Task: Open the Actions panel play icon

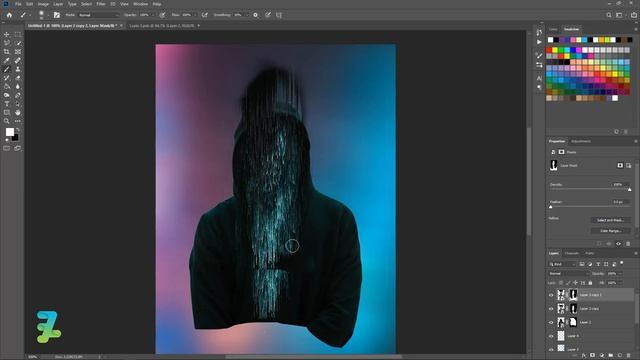Action: click(539, 42)
